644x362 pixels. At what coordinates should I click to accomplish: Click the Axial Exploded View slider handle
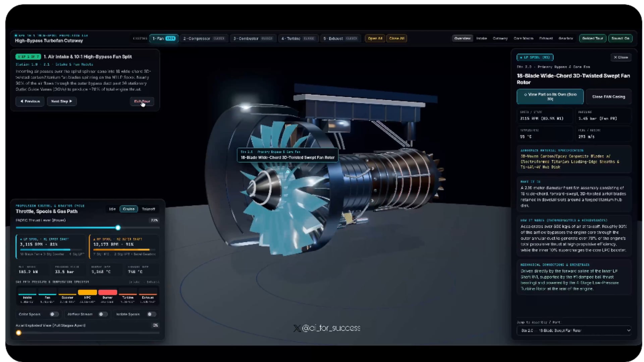19,333
